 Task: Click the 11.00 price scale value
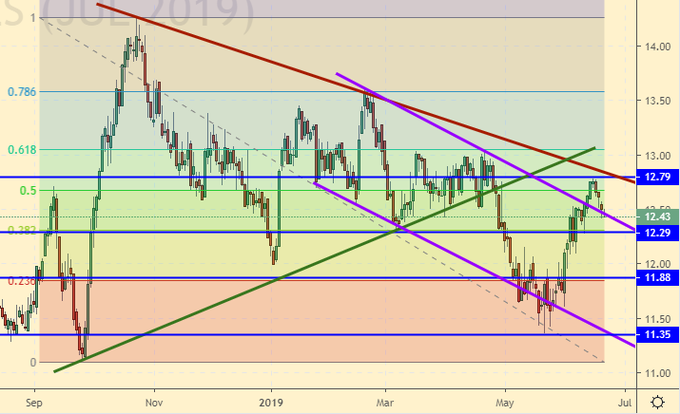tap(657, 373)
